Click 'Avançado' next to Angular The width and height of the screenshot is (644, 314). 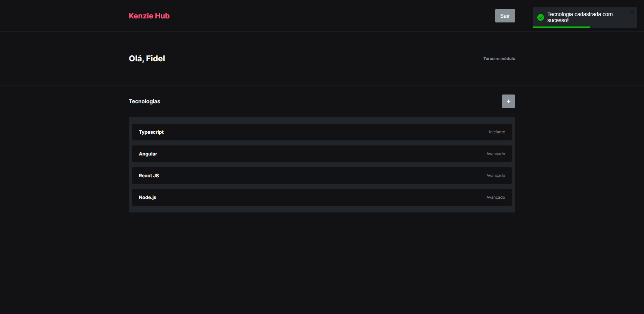496,153
